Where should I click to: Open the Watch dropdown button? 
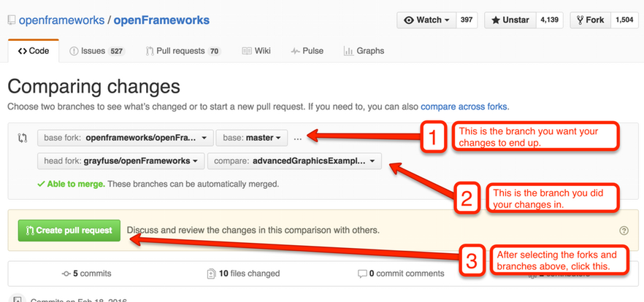[x=426, y=20]
